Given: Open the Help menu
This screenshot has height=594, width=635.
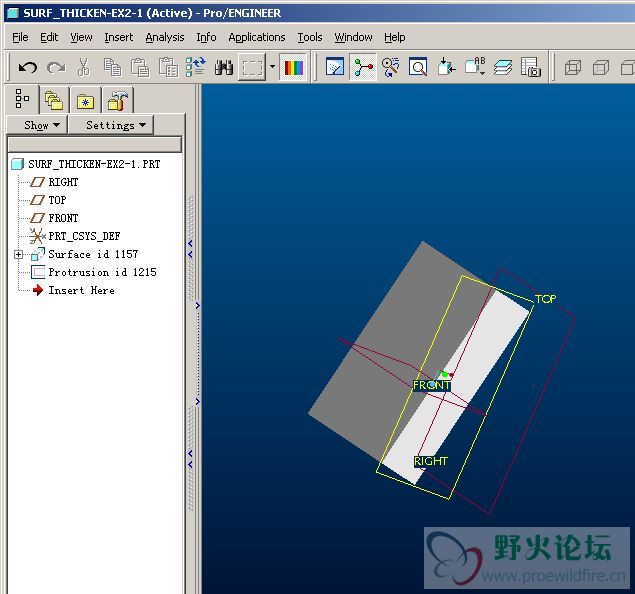Looking at the screenshot, I should tap(395, 37).
